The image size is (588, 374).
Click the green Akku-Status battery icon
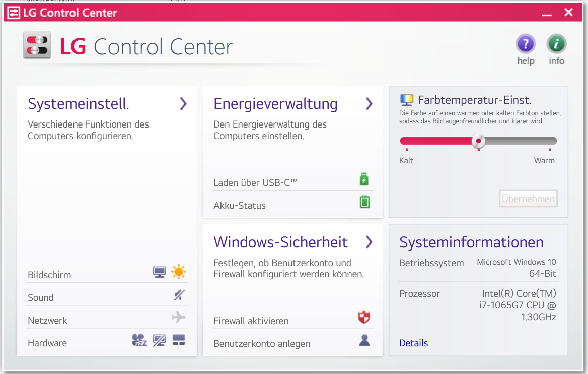click(364, 202)
